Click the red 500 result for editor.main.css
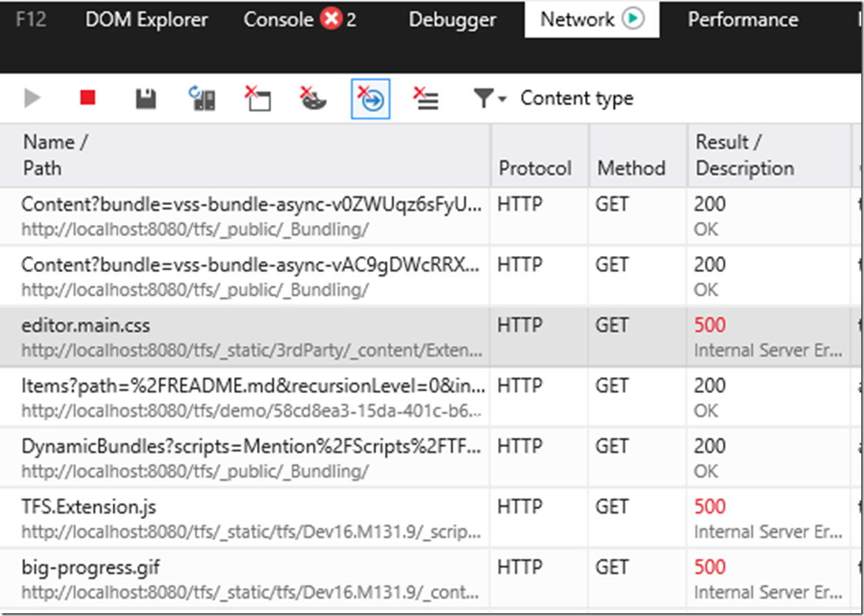Viewport: 864px width, 616px height. pos(710,325)
